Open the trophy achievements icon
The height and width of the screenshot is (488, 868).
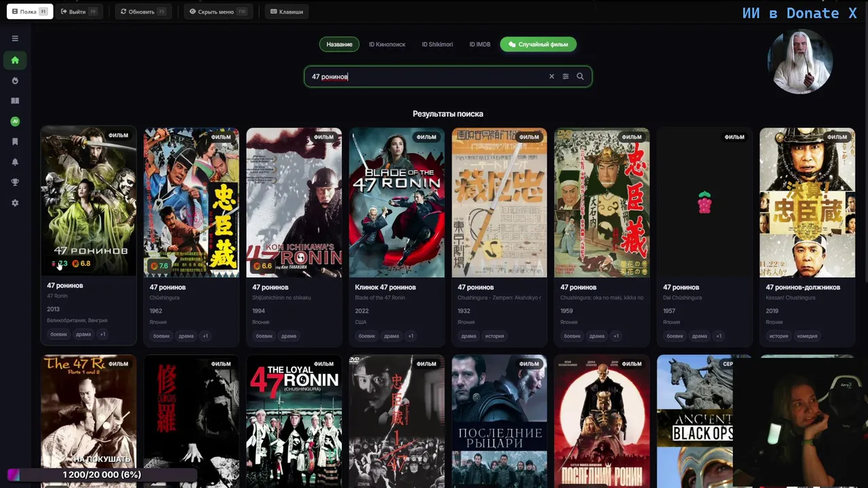(x=15, y=182)
